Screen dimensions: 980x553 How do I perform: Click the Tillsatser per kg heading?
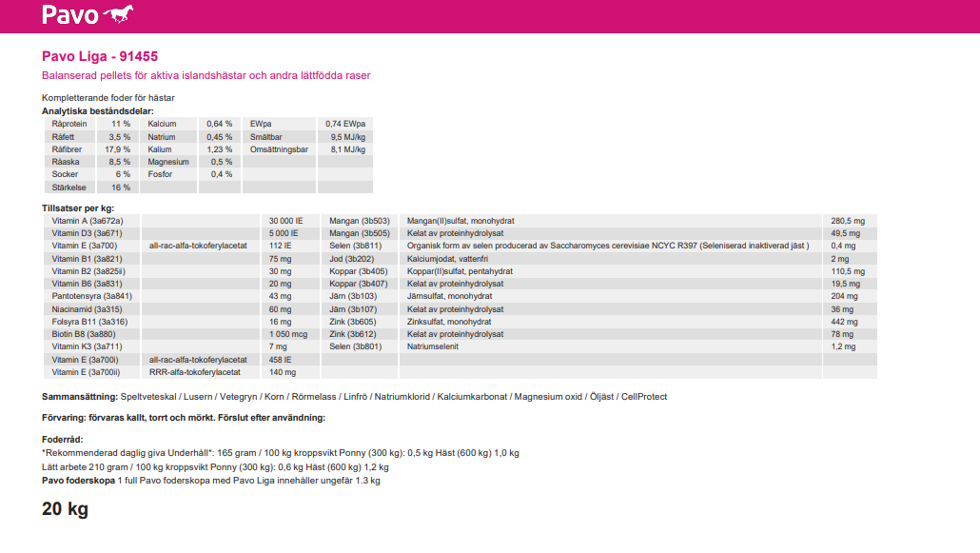point(78,207)
